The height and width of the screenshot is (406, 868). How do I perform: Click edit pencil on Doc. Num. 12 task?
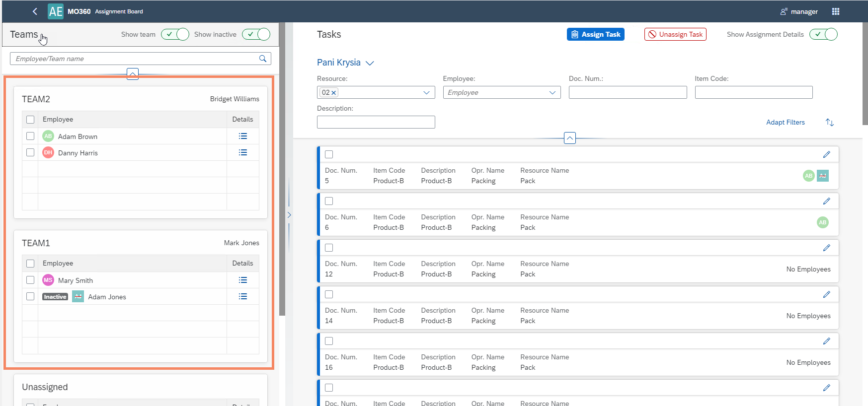(826, 248)
